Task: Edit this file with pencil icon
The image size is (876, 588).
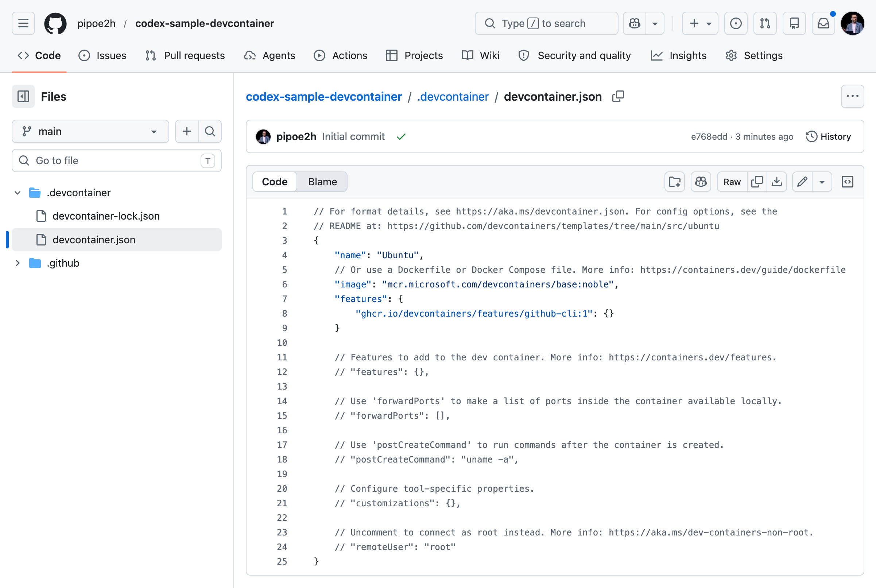Action: (802, 182)
